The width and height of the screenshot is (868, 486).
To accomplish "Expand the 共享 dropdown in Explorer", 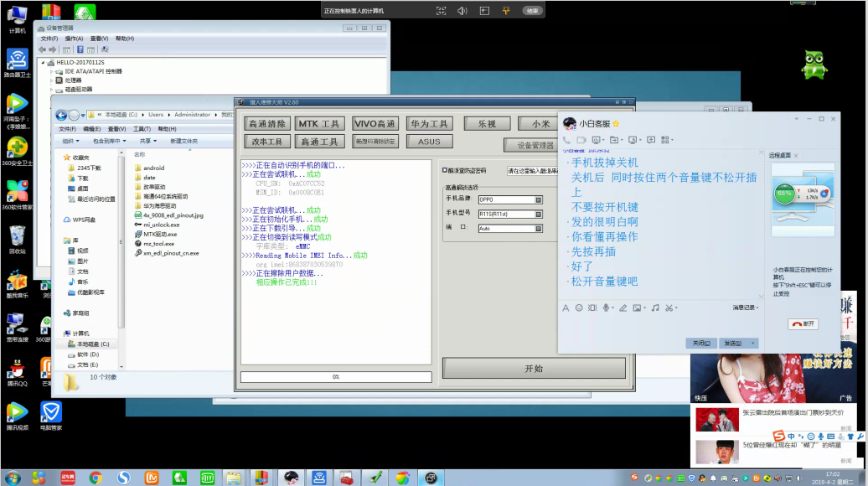I will click(x=148, y=141).
